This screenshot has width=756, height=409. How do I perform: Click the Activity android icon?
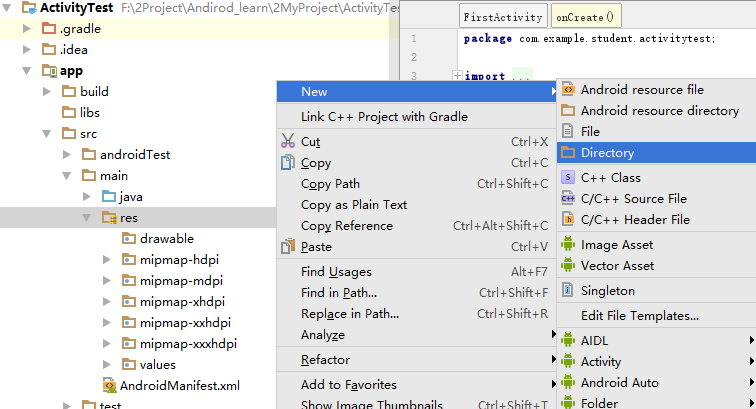click(x=568, y=361)
